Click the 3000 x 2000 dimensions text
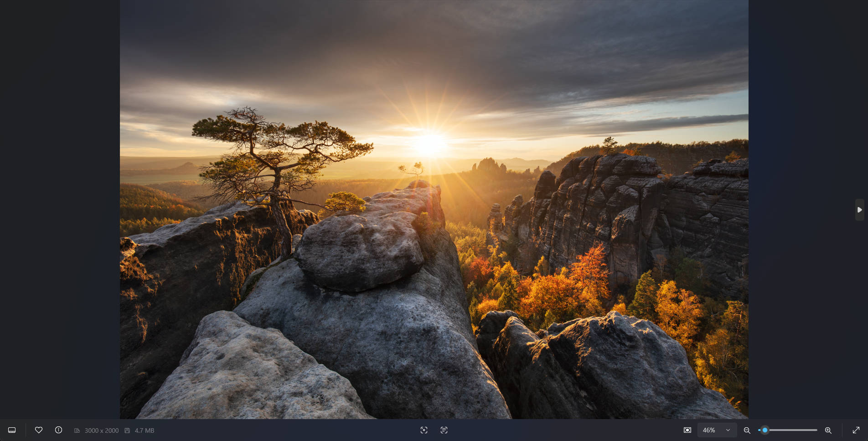The width and height of the screenshot is (868, 441). pyautogui.click(x=101, y=431)
